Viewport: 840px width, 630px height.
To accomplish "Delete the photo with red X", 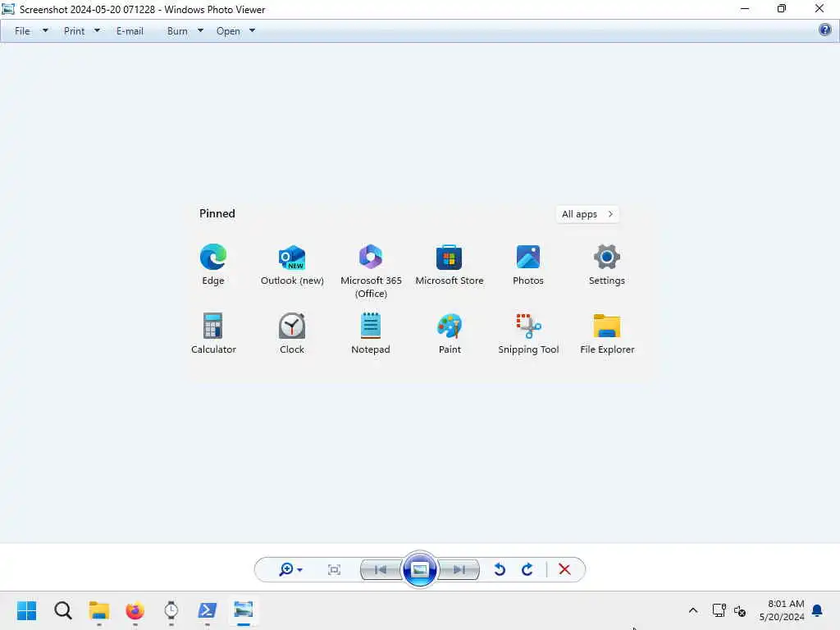I will [564, 569].
